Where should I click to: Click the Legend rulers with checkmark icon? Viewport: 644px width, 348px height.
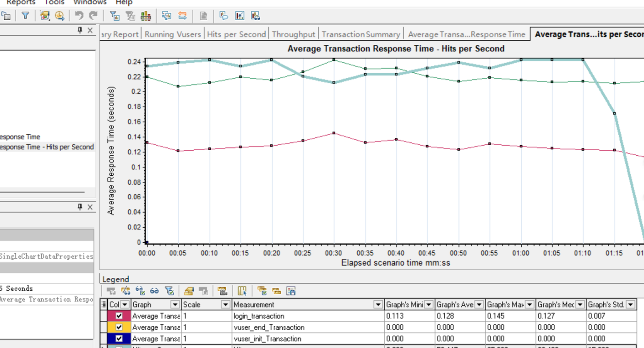262,291
